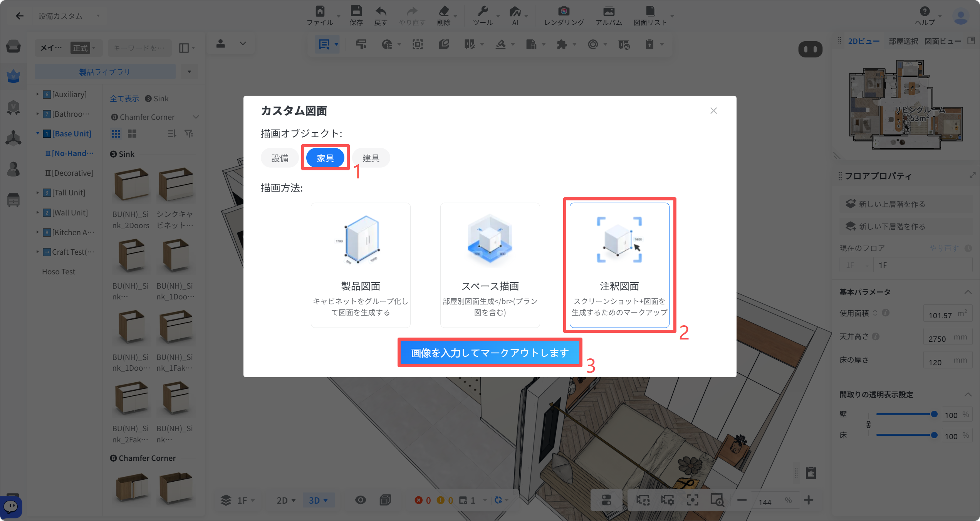This screenshot has width=980, height=521.
Task: Switch to 2D view mode
Action: (x=286, y=500)
